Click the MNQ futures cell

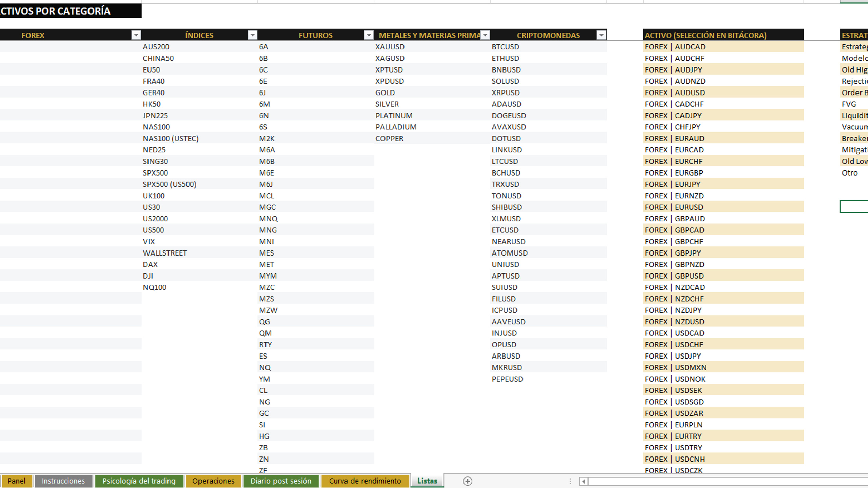pyautogui.click(x=316, y=219)
